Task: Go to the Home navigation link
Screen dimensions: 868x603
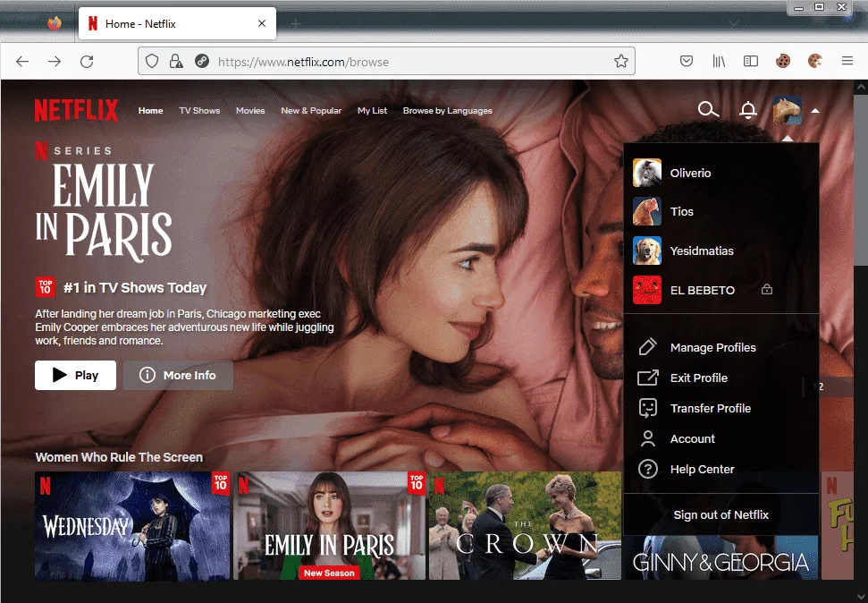Action: pyautogui.click(x=150, y=110)
